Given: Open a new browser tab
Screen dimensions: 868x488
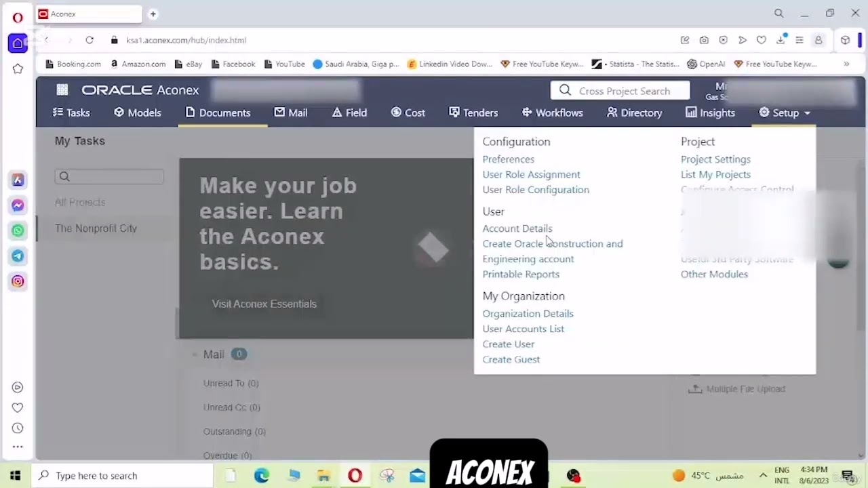Looking at the screenshot, I should point(153,14).
